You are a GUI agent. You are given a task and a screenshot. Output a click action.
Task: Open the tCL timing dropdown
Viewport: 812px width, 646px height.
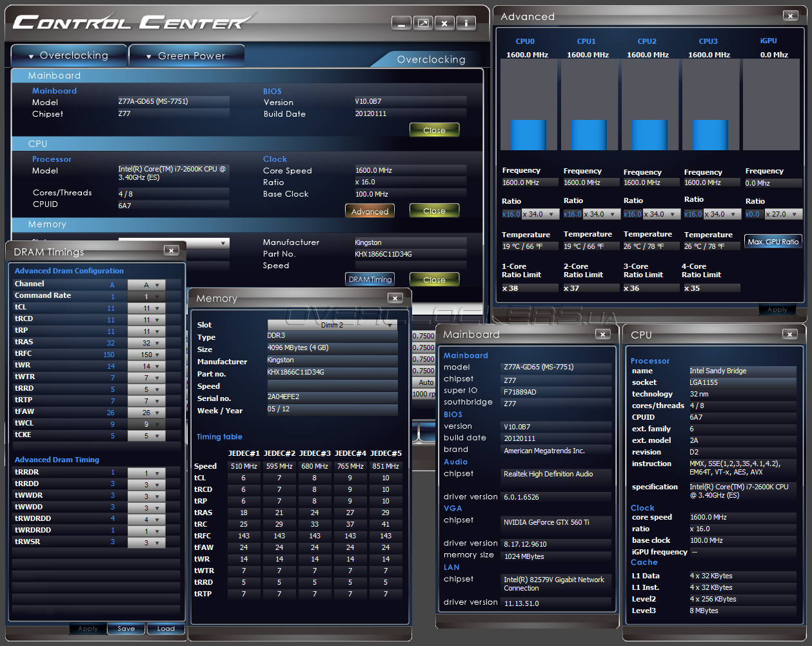click(146, 308)
